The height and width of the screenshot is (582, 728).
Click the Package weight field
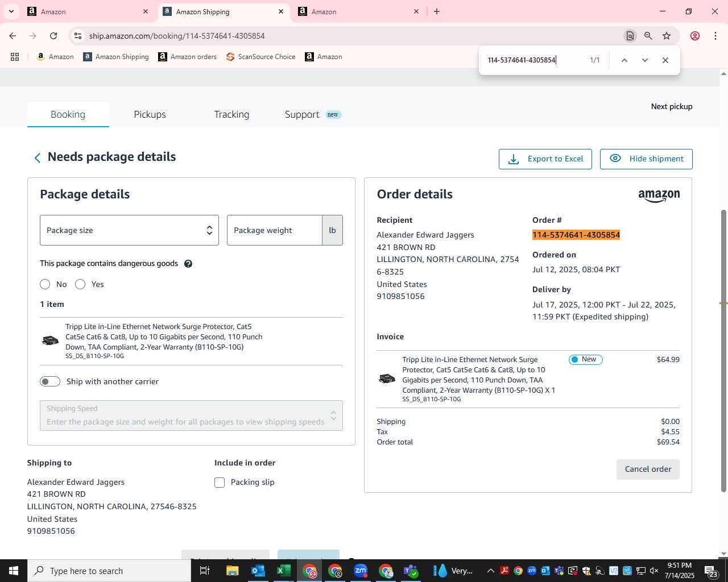click(275, 230)
